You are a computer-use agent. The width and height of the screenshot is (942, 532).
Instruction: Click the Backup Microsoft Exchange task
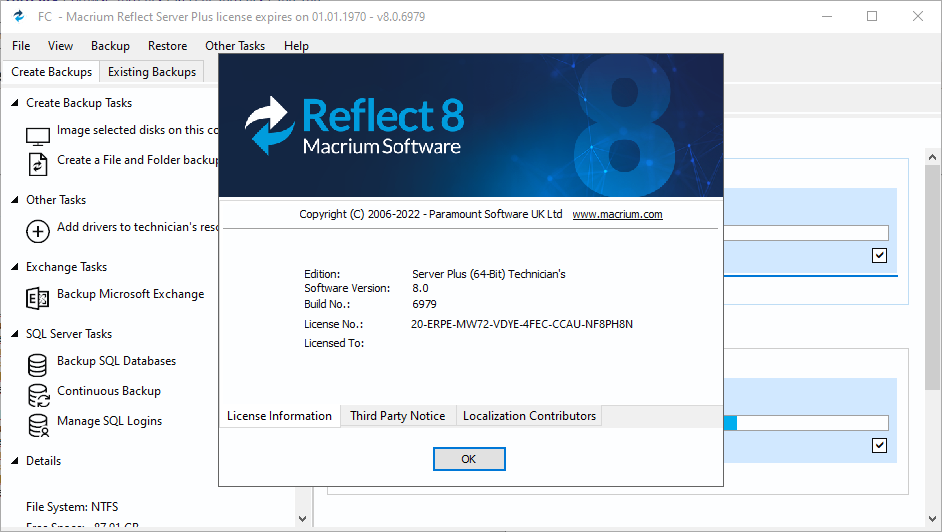click(x=130, y=294)
